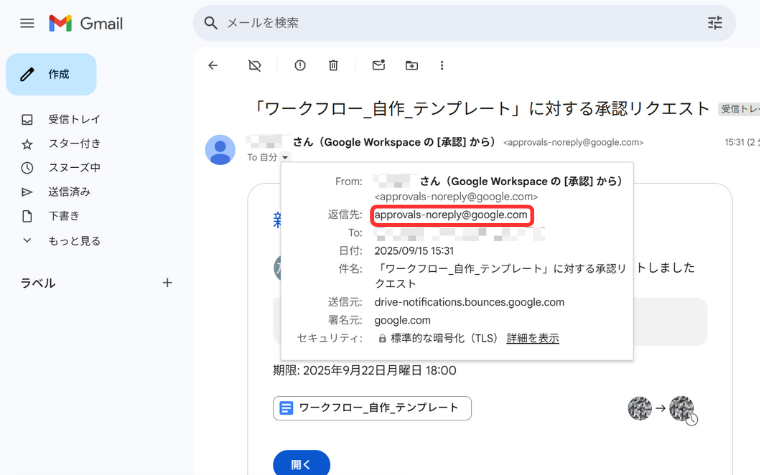Viewport: 760px width, 475px height.
Task: Click the ワークフロー_自作_テンプレート document chip
Action: pos(372,408)
